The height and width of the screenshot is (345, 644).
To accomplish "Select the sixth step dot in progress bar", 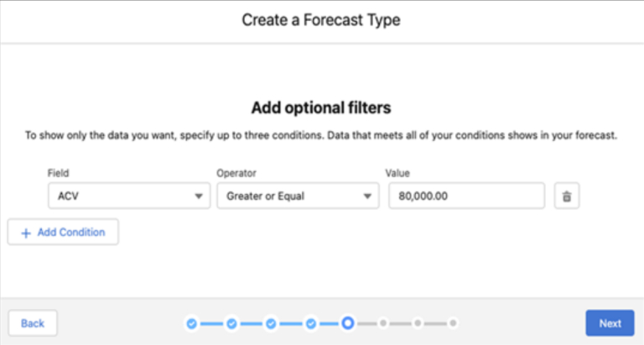I will (x=383, y=323).
